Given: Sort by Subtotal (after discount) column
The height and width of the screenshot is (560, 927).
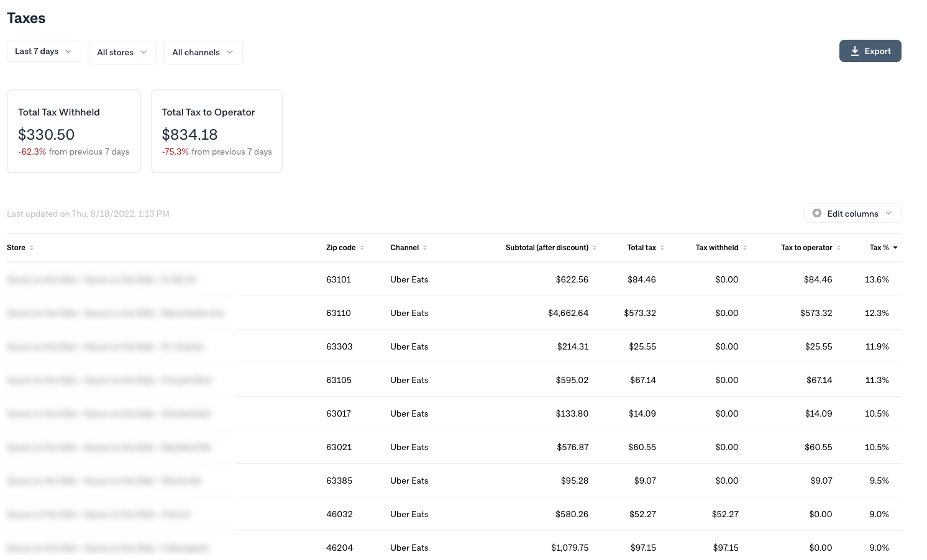Looking at the screenshot, I should tap(551, 248).
